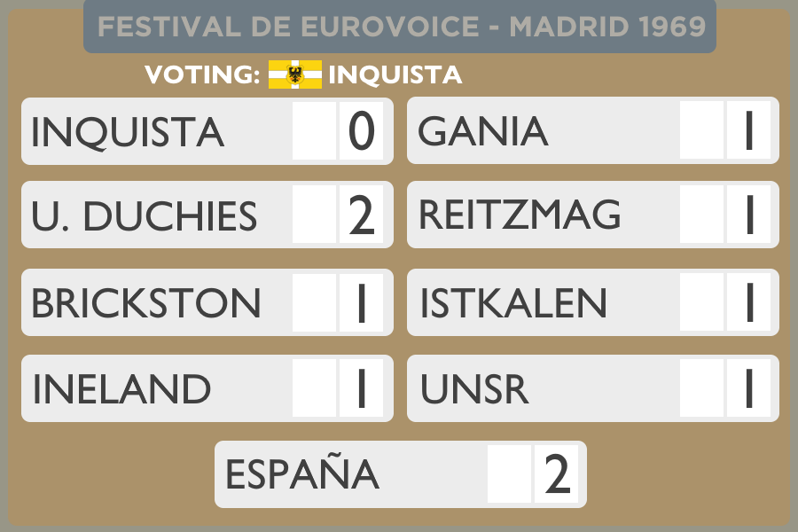Click UNSR's score box showing 1
Image resolution: width=798 pixels, height=532 pixels.
748,389
